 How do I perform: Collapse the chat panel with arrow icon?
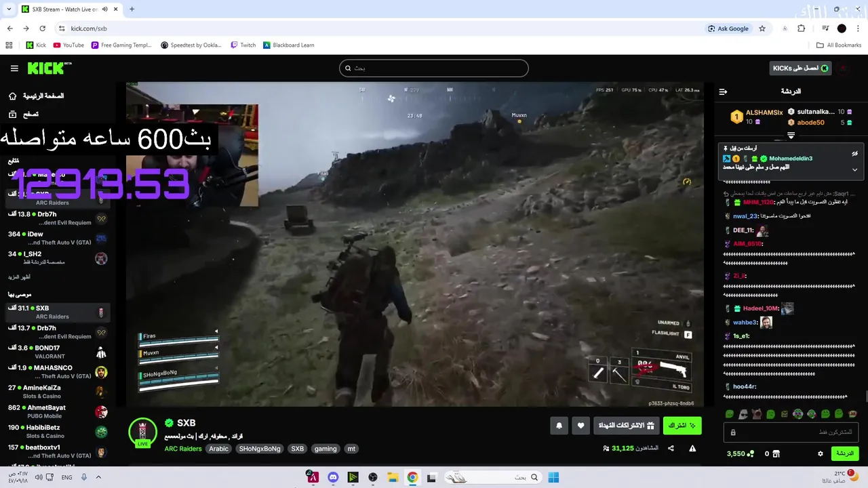click(723, 91)
